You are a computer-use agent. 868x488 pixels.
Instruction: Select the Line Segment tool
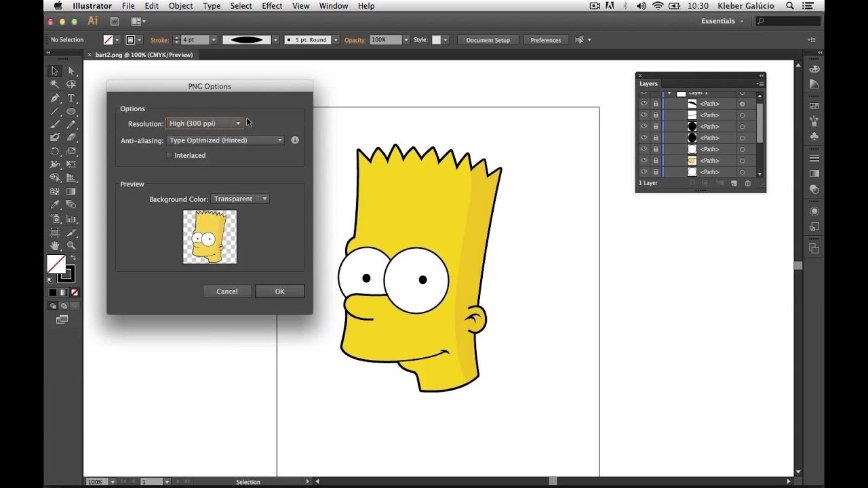coord(55,111)
